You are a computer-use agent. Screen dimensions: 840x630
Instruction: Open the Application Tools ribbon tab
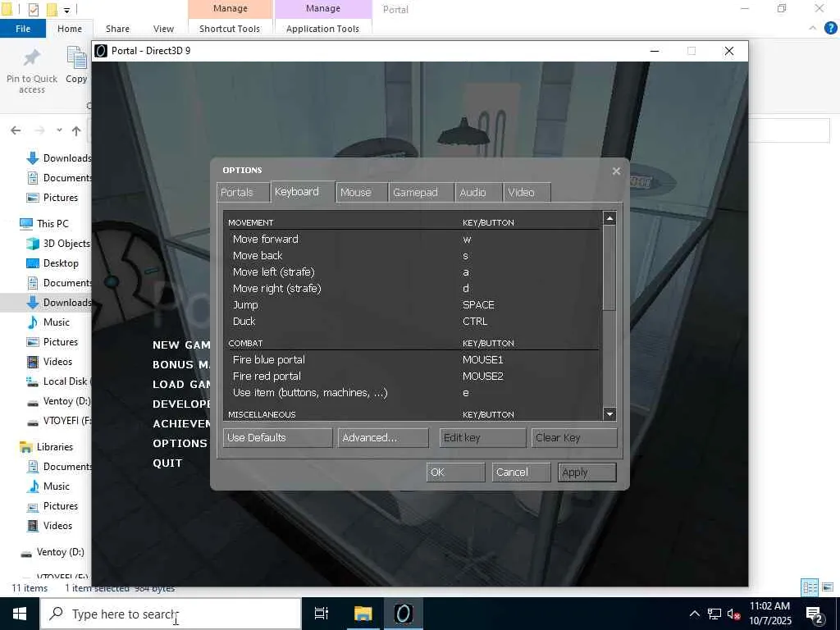pyautogui.click(x=322, y=29)
